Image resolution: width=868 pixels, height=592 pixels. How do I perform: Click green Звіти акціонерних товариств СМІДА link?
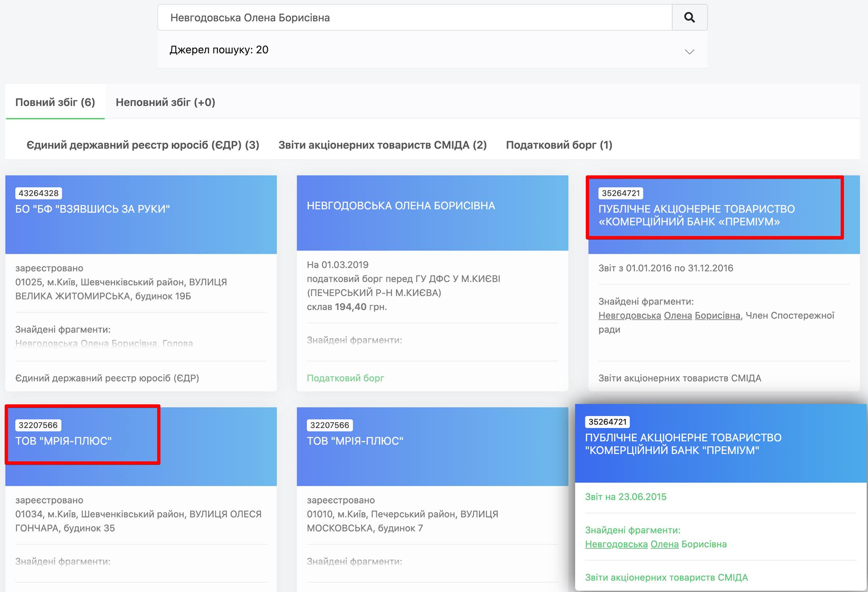[666, 577]
